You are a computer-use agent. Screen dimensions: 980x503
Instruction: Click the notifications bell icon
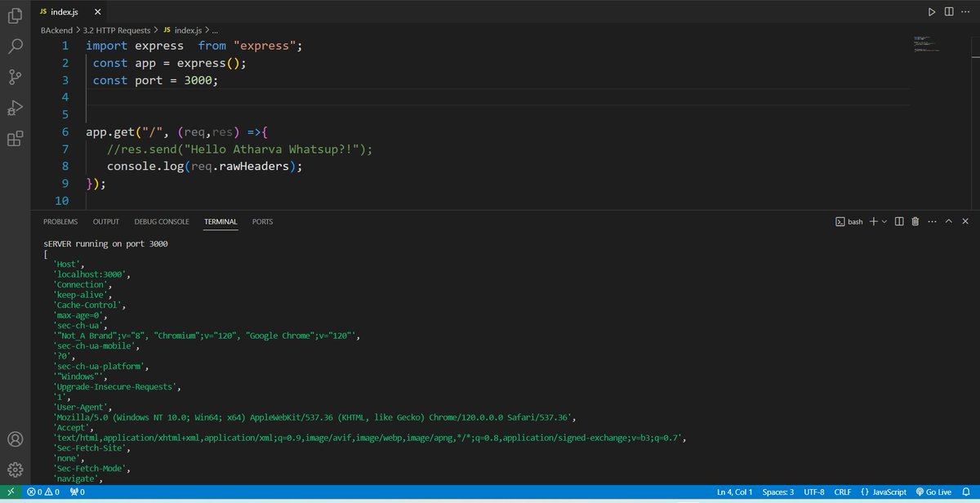(x=968, y=492)
